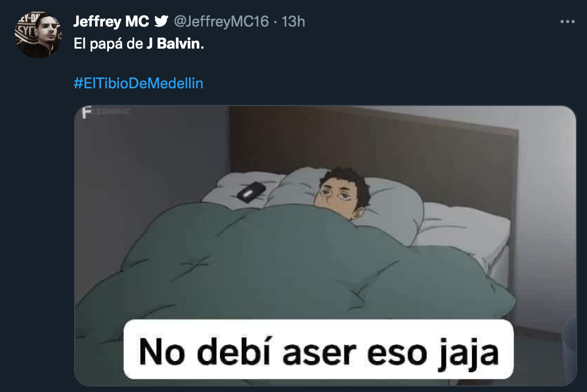
Task: Click the dot separator before 13h
Action: pyautogui.click(x=275, y=22)
